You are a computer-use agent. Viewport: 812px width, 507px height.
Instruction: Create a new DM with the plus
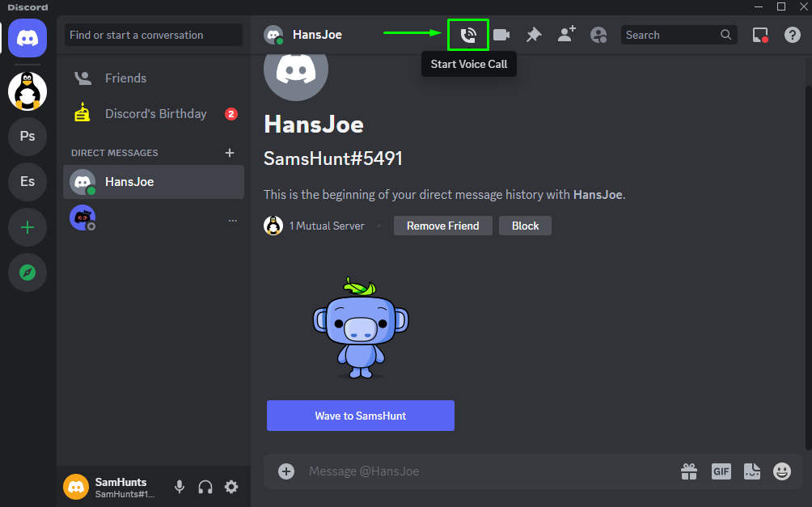pyautogui.click(x=230, y=153)
